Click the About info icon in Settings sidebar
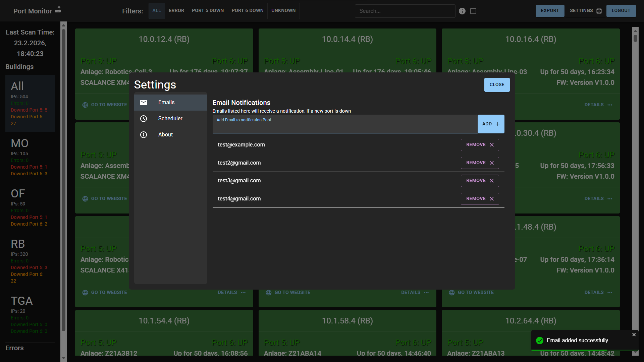This screenshot has height=362, width=644. (x=144, y=135)
